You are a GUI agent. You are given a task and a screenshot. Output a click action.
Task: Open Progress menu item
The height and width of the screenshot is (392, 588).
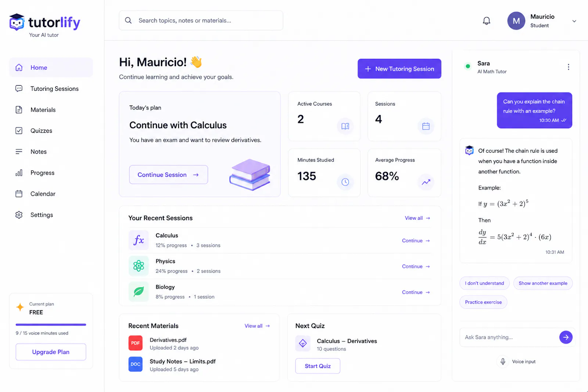(51, 173)
